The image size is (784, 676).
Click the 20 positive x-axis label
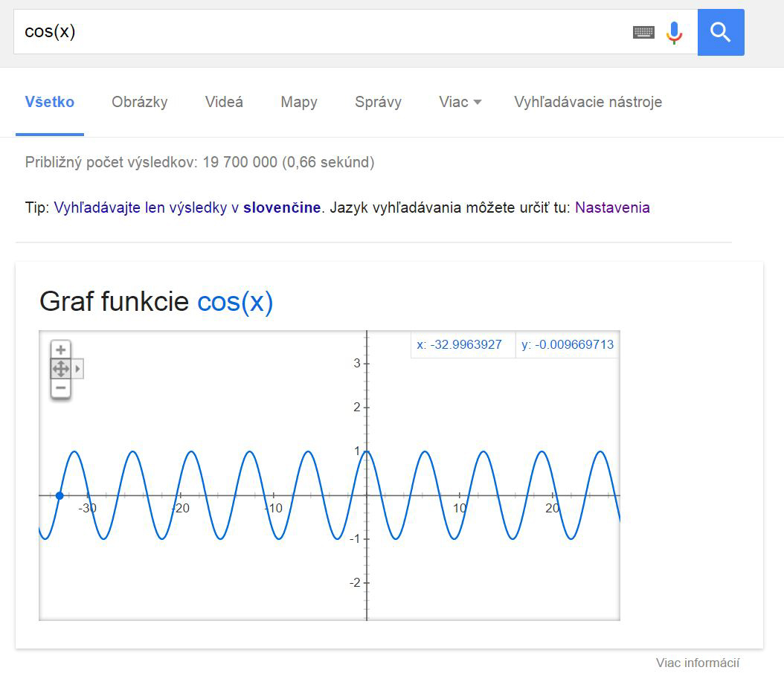pyautogui.click(x=552, y=508)
